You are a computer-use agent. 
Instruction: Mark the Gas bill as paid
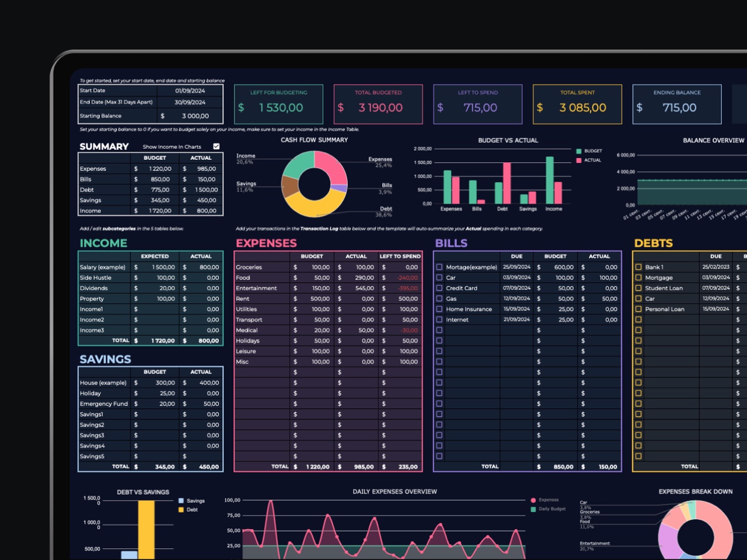coord(439,299)
